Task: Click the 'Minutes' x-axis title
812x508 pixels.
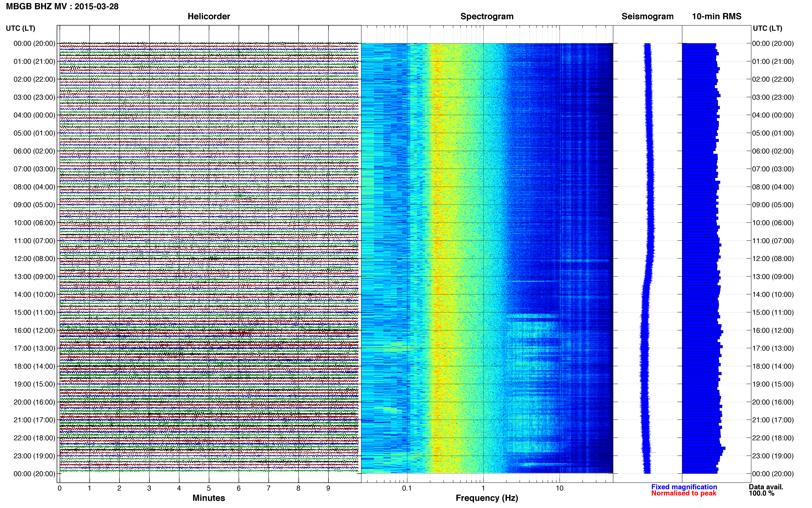Action: click(x=208, y=498)
